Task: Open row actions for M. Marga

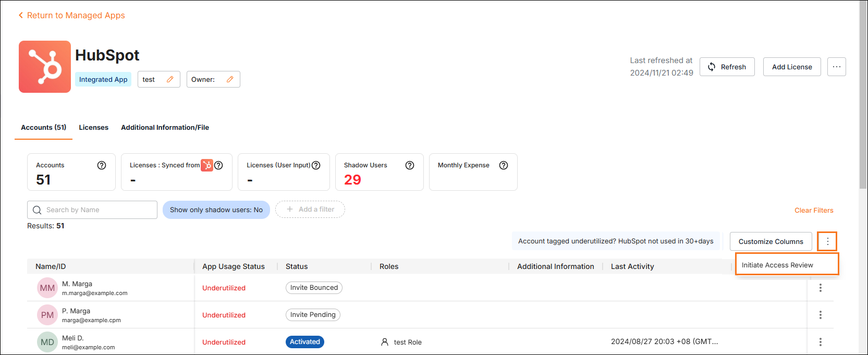Action: pos(821,288)
